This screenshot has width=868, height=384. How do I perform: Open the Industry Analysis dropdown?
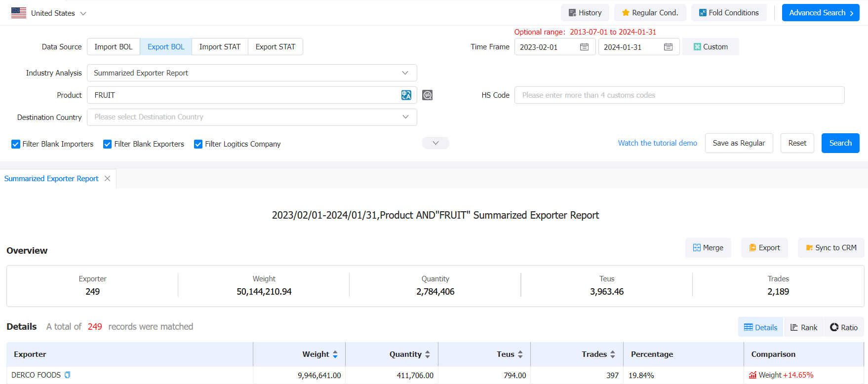pyautogui.click(x=252, y=73)
